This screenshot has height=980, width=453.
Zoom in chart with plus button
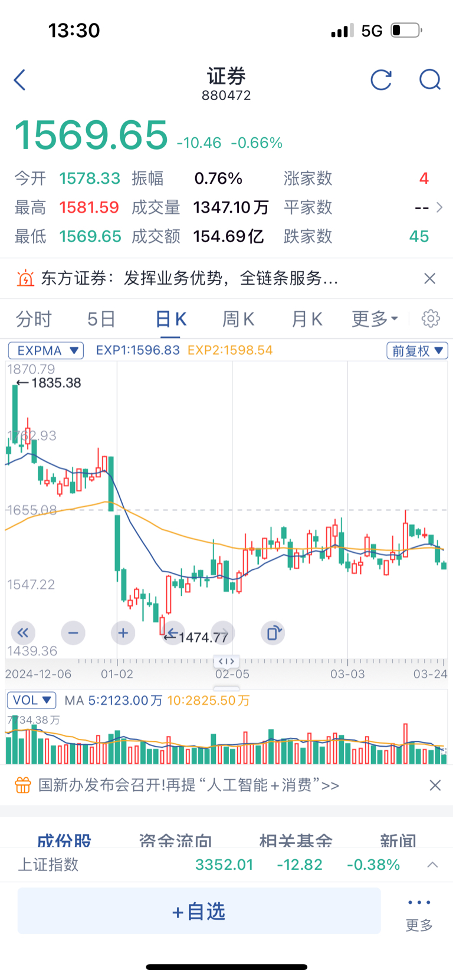123,633
